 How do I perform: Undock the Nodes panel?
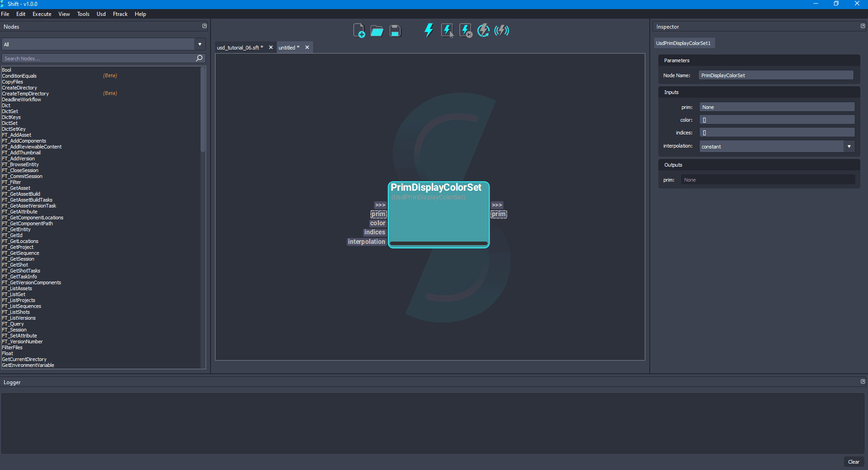(204, 26)
